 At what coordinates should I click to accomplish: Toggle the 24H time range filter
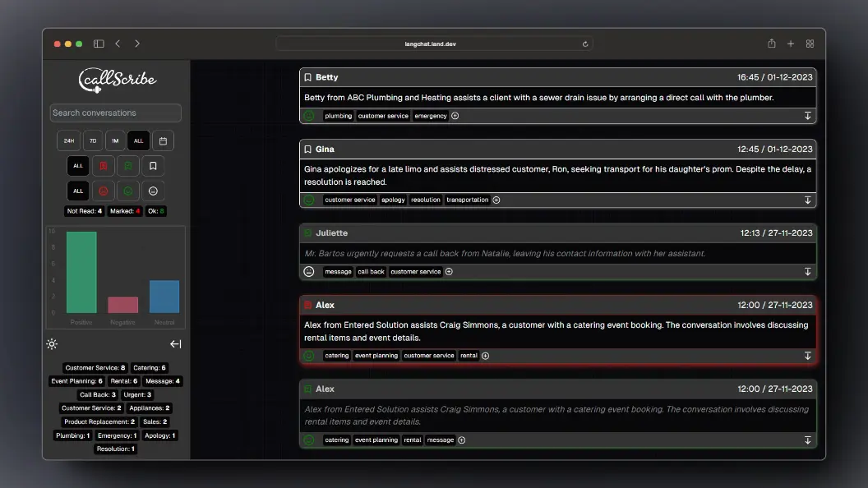(68, 140)
